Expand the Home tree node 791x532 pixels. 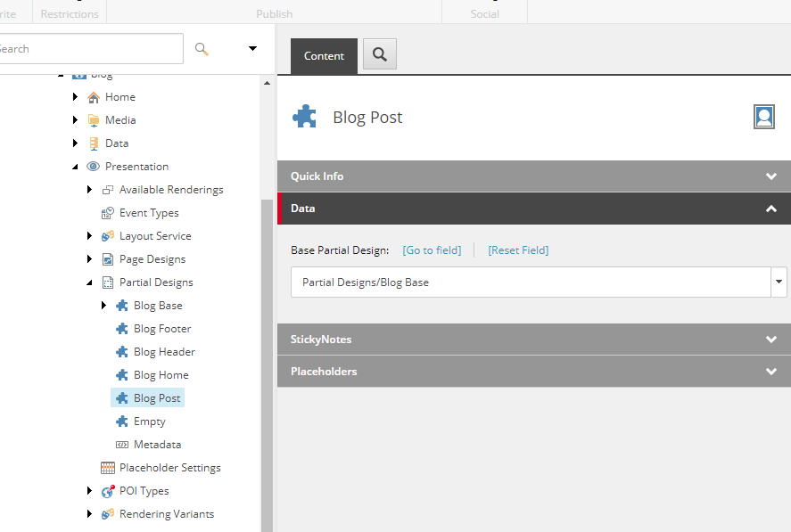click(x=75, y=97)
